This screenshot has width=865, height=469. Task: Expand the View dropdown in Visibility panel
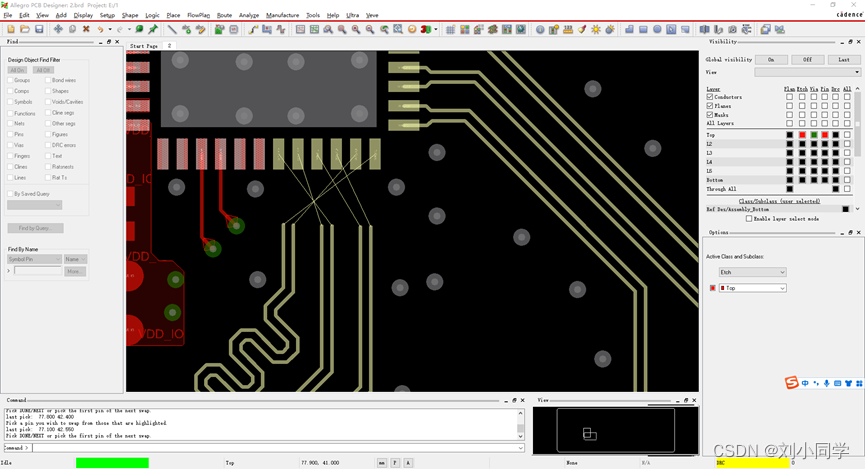pos(807,72)
